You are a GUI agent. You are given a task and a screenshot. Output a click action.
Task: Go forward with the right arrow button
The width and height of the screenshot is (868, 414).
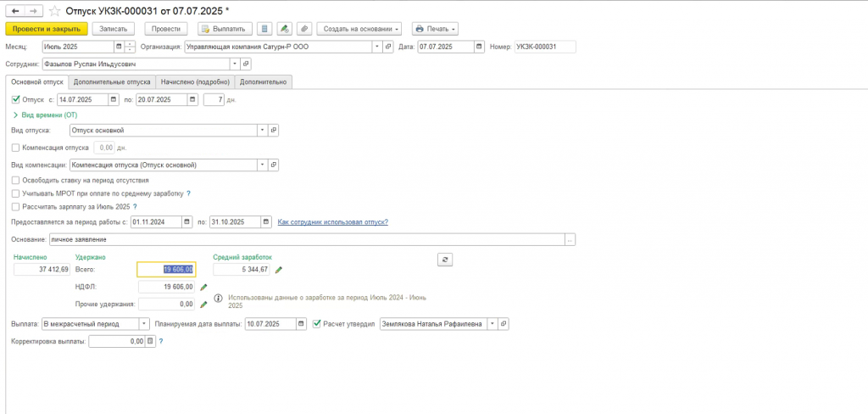(x=33, y=10)
